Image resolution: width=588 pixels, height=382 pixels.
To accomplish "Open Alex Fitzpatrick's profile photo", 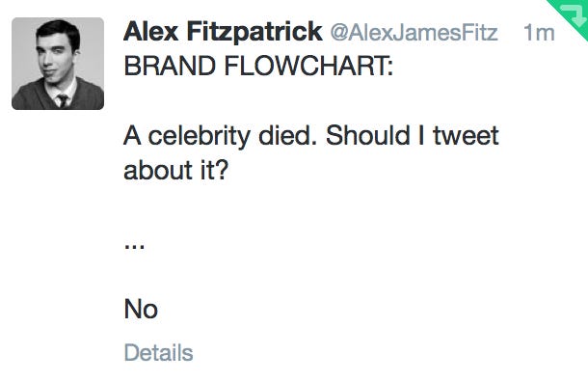I will click(58, 64).
